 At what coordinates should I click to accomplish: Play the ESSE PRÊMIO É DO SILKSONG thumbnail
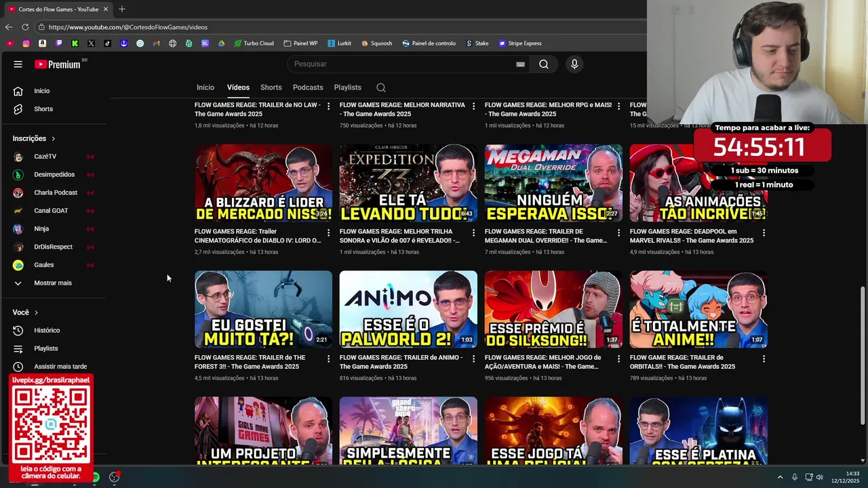(x=553, y=309)
